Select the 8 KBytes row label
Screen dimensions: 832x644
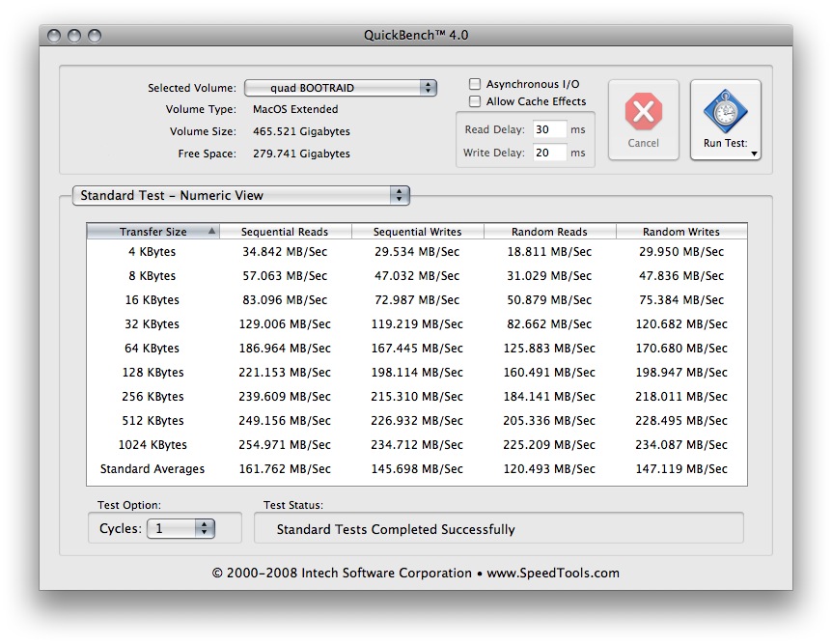(x=153, y=275)
